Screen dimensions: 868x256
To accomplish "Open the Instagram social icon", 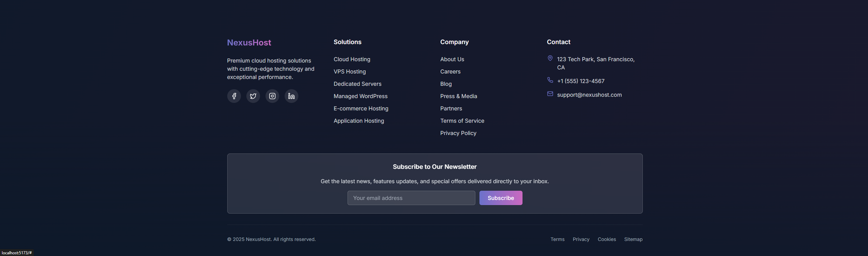I will [272, 96].
